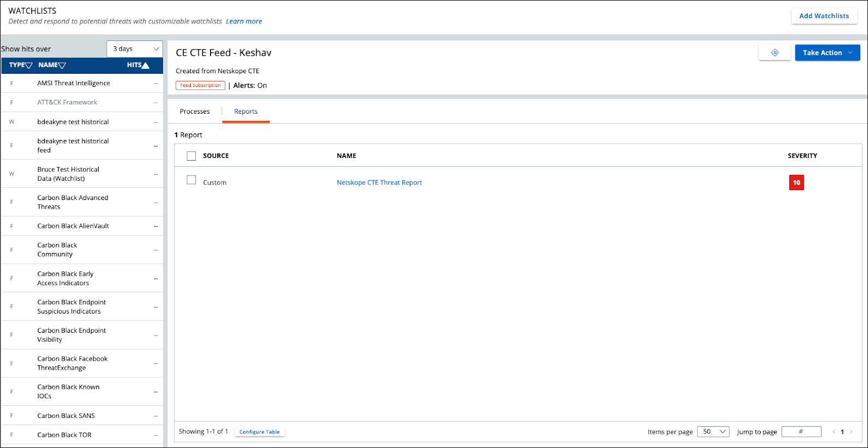Viewport: 868px width, 448px height.
Task: Open the Show hits over 3 days dropdown
Action: (x=135, y=49)
